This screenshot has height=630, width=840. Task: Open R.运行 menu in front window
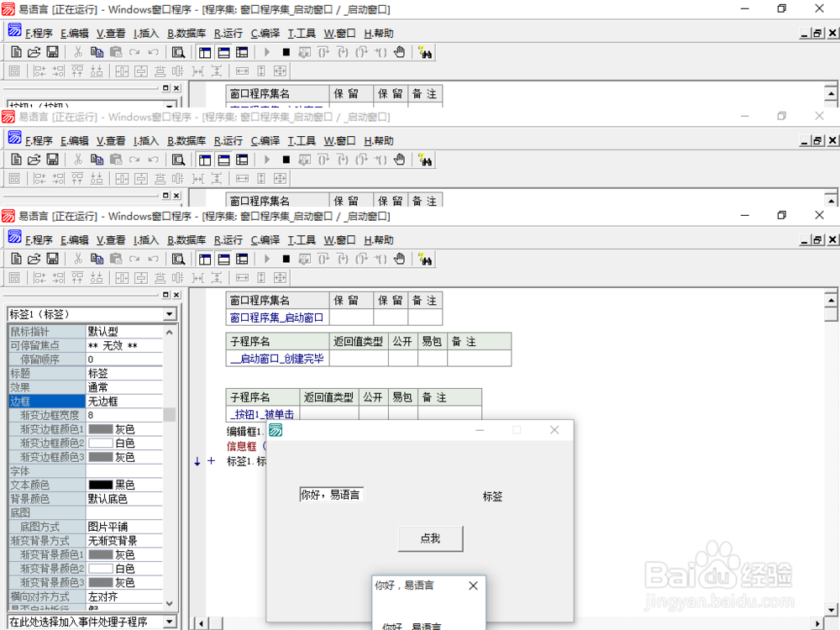(228, 240)
